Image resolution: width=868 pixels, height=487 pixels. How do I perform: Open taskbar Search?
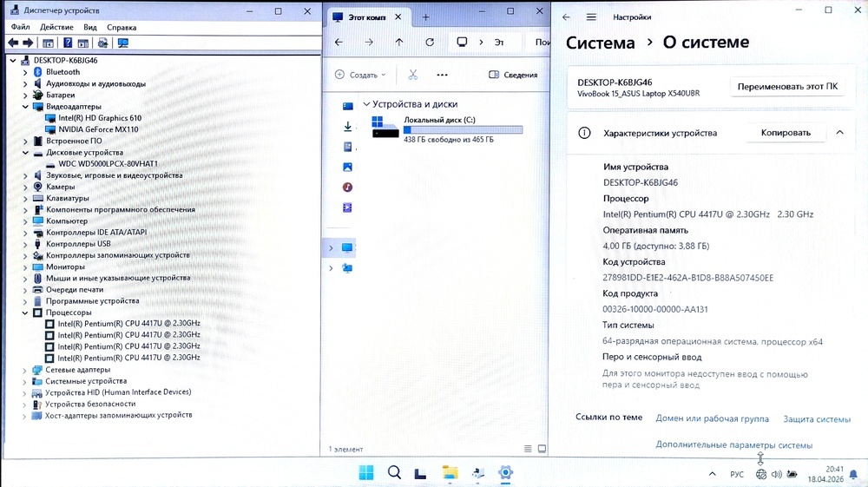394,472
